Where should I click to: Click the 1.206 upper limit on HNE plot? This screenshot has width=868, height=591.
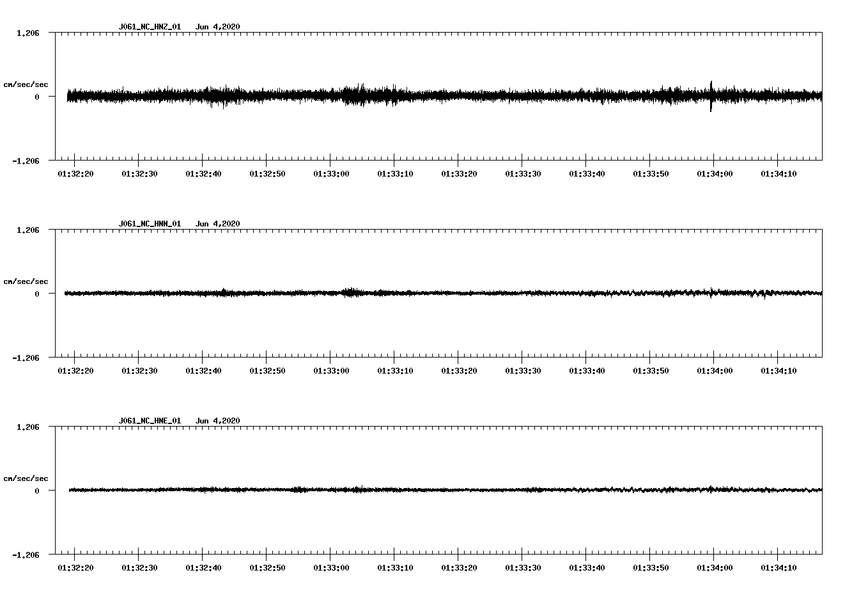pos(27,427)
